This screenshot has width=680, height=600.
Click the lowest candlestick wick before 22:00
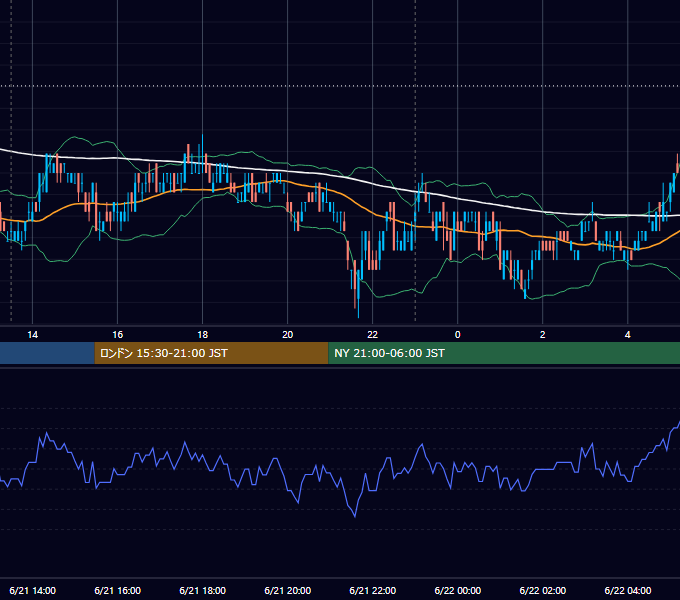(x=359, y=310)
